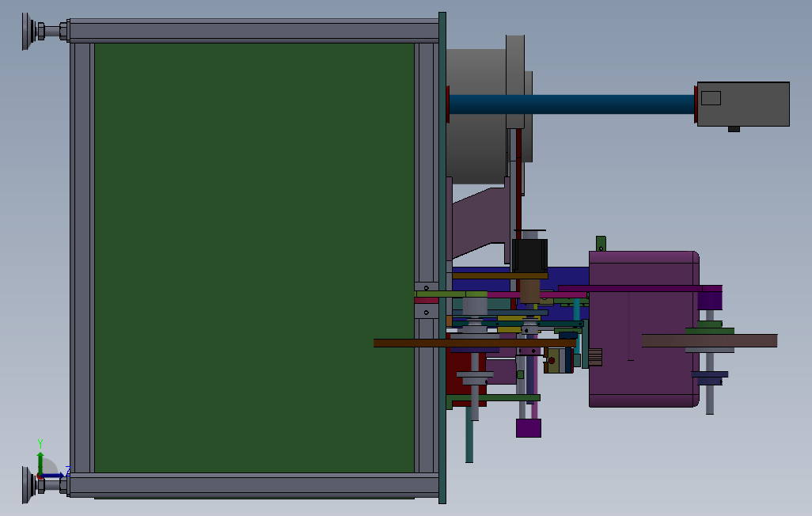Select the small black bump under motor box
The image size is (812, 516).
click(x=734, y=129)
